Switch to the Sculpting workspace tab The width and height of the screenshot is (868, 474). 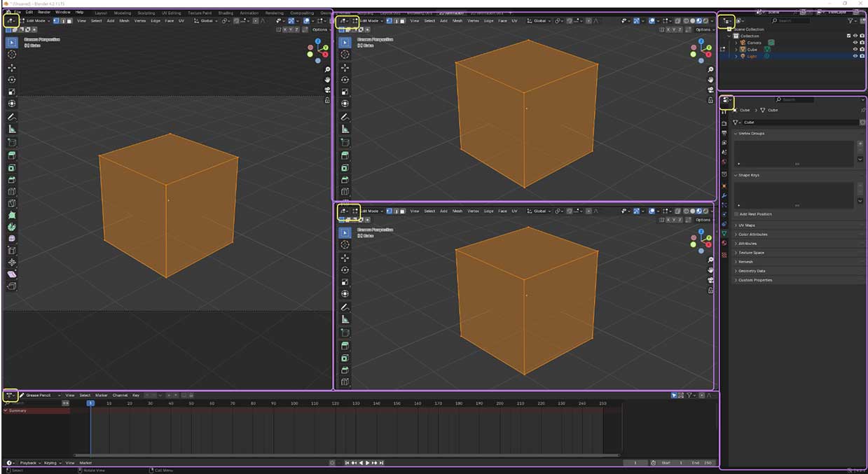tap(146, 13)
